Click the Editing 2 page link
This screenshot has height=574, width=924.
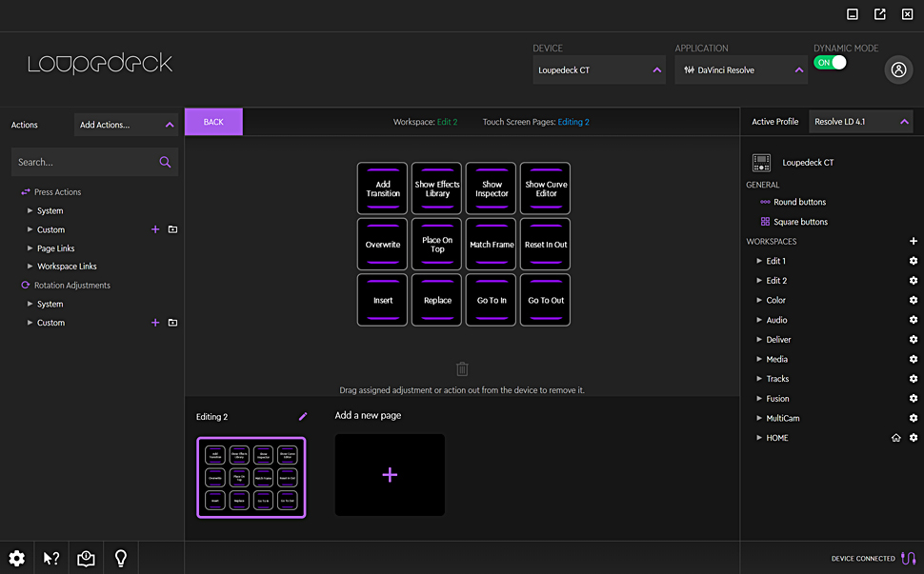[573, 122]
